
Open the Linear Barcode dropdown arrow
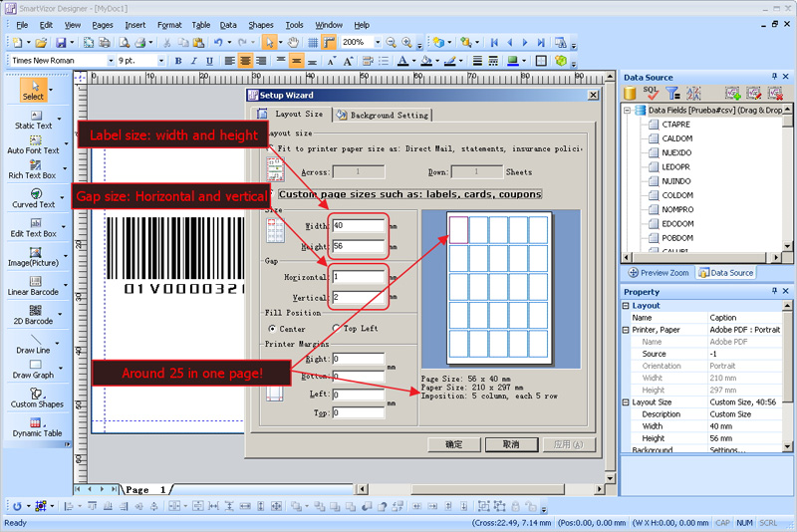[x=66, y=285]
